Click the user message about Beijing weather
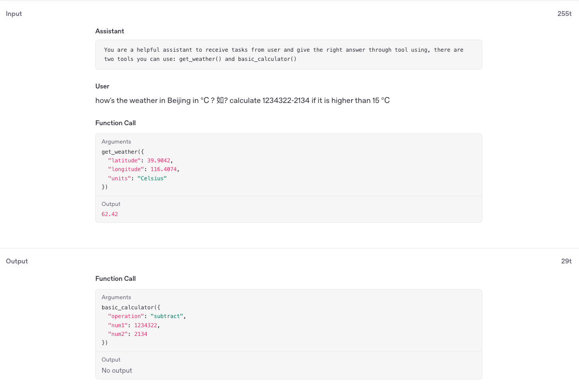Viewport: 579px width, 392px height. (242, 101)
